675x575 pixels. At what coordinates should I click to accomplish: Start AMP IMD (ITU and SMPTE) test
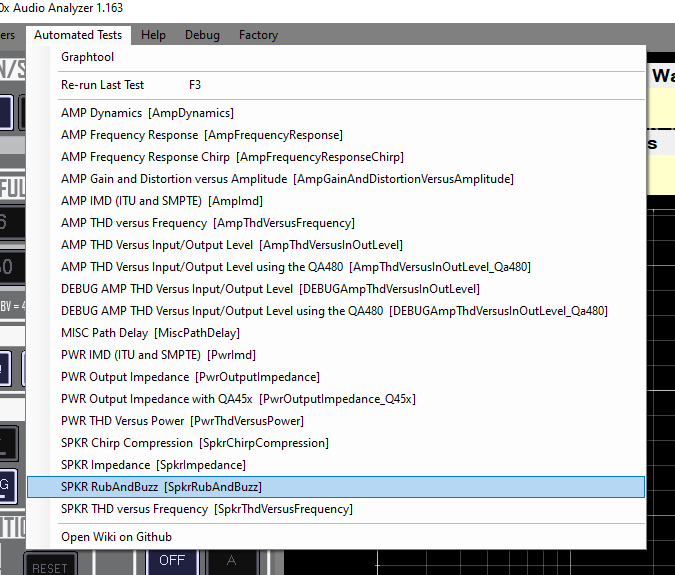336,201
